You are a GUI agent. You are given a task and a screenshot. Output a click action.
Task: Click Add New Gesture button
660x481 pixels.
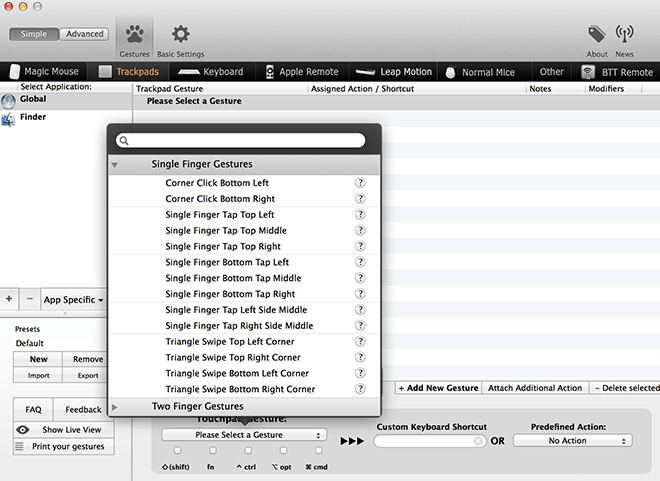[438, 388]
